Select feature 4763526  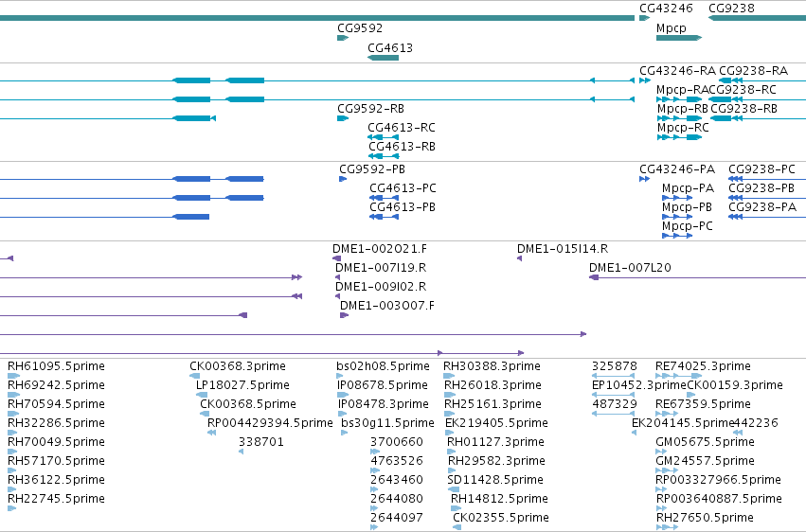click(375, 470)
